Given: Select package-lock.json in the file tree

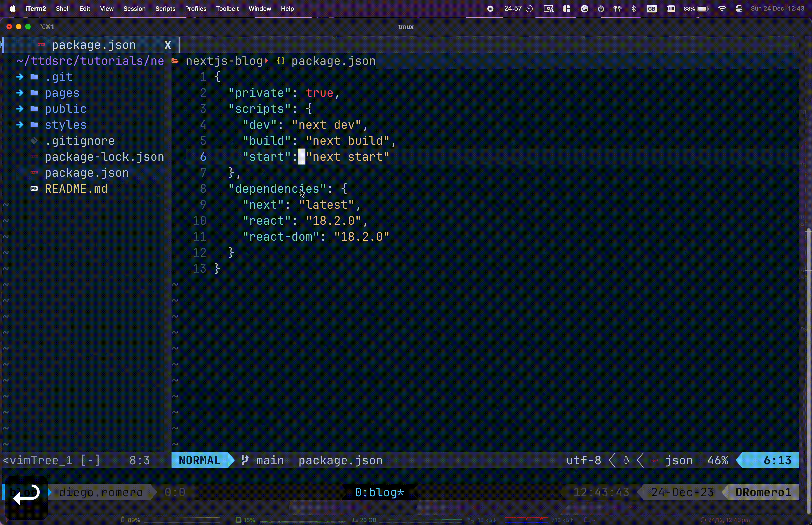Looking at the screenshot, I should [x=104, y=157].
